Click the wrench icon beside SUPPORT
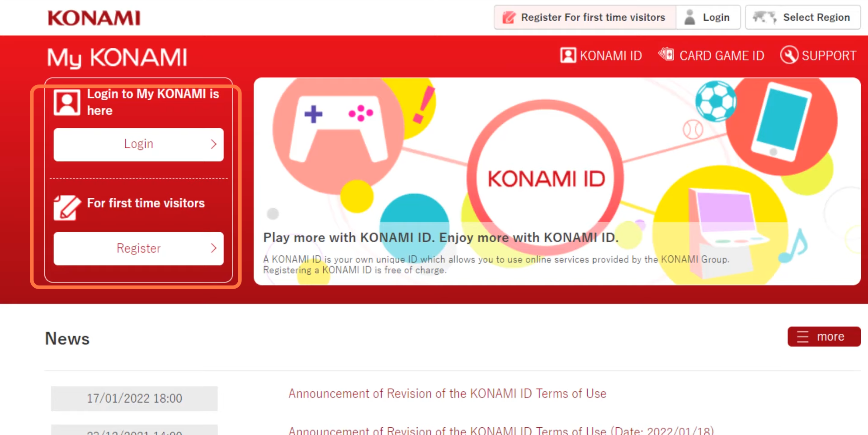The width and height of the screenshot is (868, 435). click(789, 55)
